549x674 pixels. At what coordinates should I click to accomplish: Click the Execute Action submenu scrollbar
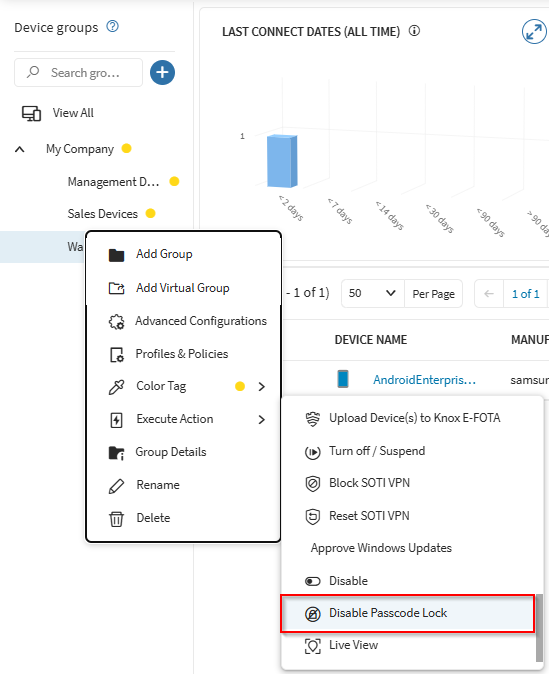539,628
